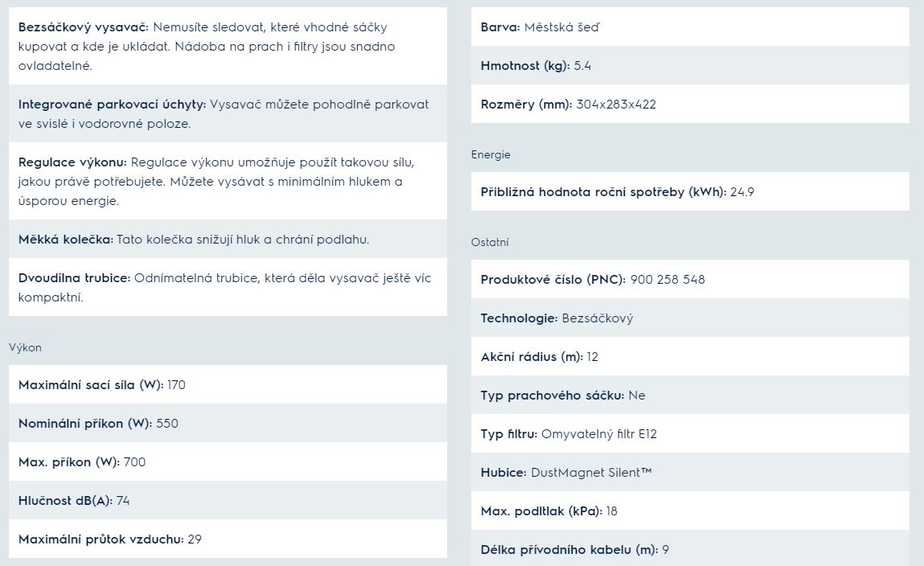Select the Max. podtlak (kPa): 18 row
The image size is (924, 566).
[x=690, y=511]
